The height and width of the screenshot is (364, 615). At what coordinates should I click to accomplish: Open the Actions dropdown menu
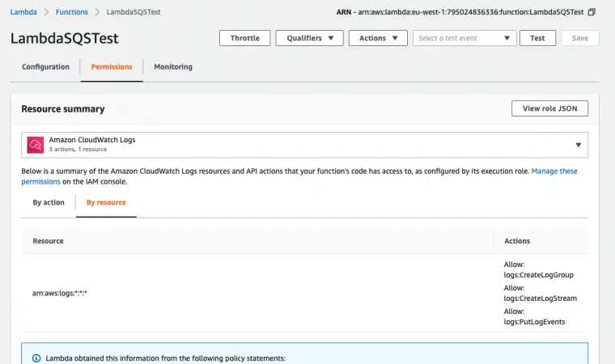click(378, 38)
